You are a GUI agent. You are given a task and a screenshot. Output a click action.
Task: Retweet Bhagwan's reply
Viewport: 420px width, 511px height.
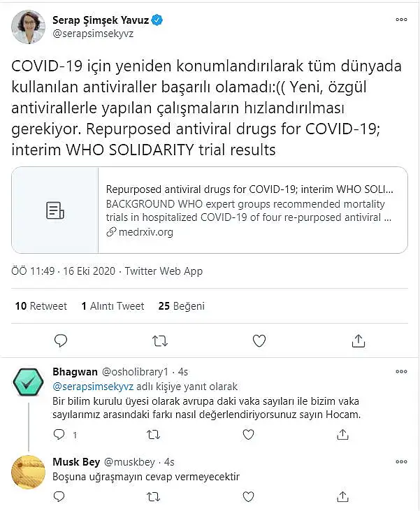click(x=153, y=434)
